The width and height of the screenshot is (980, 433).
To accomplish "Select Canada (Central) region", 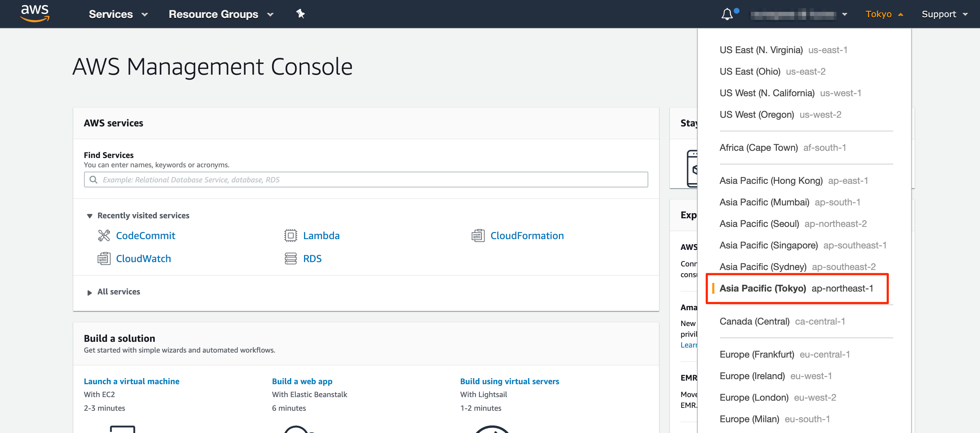I will pyautogui.click(x=782, y=321).
